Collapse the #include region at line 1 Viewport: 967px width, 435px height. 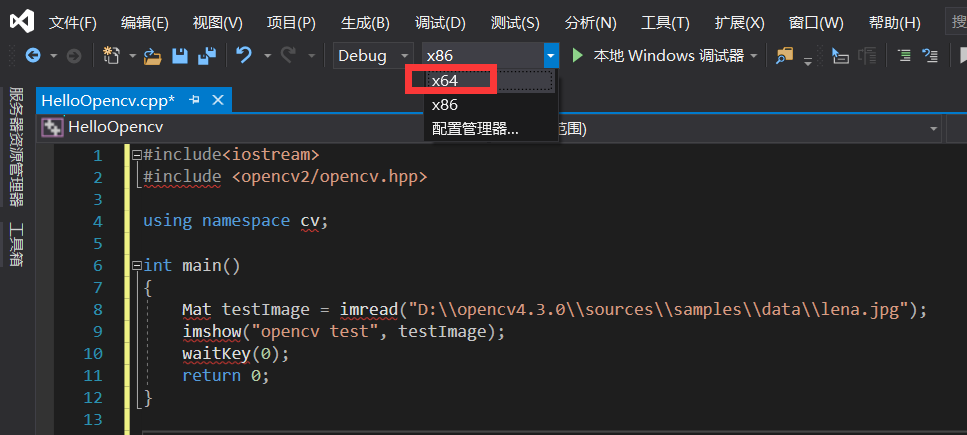coord(136,156)
